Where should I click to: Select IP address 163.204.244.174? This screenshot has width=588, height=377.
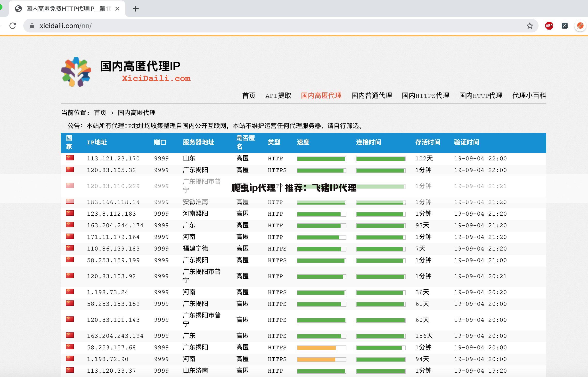click(115, 226)
